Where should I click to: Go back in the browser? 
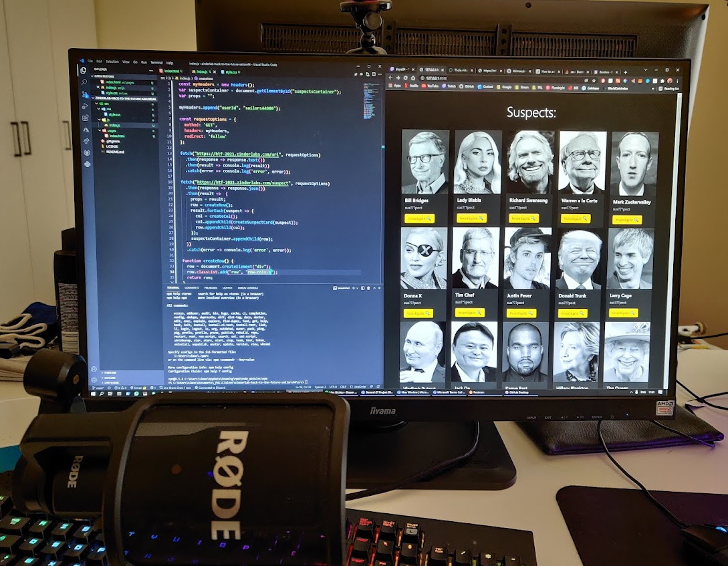click(390, 78)
